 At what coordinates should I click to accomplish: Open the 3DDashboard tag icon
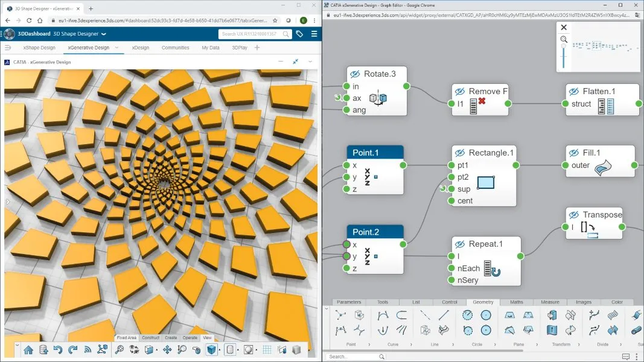coord(299,34)
